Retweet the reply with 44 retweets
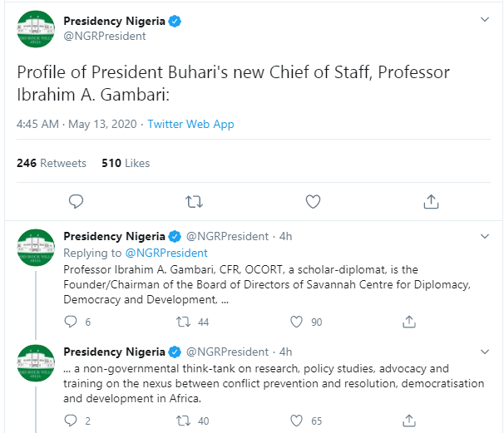This screenshot has height=433, width=504. (183, 322)
